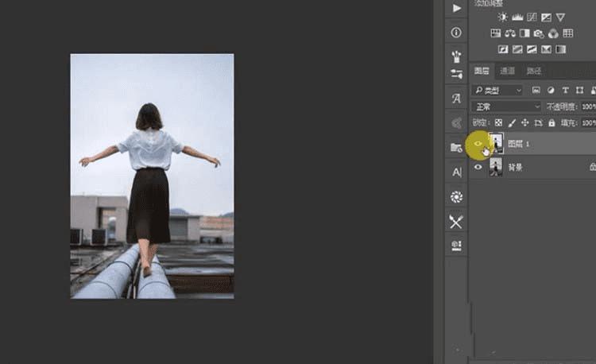Select the 图层 1 layer thumbnail
596x364 pixels.
click(496, 143)
